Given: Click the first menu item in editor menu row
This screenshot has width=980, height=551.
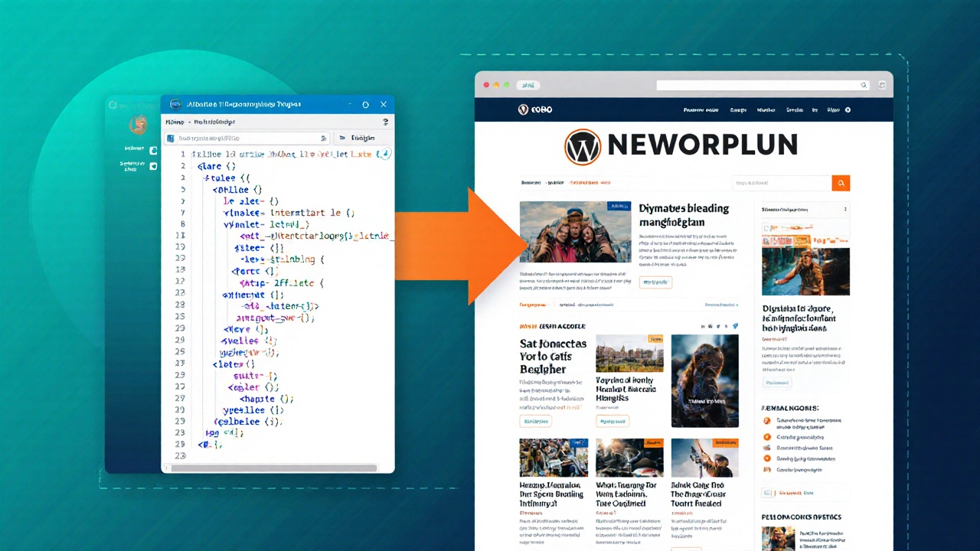Looking at the screenshot, I should click(x=175, y=122).
